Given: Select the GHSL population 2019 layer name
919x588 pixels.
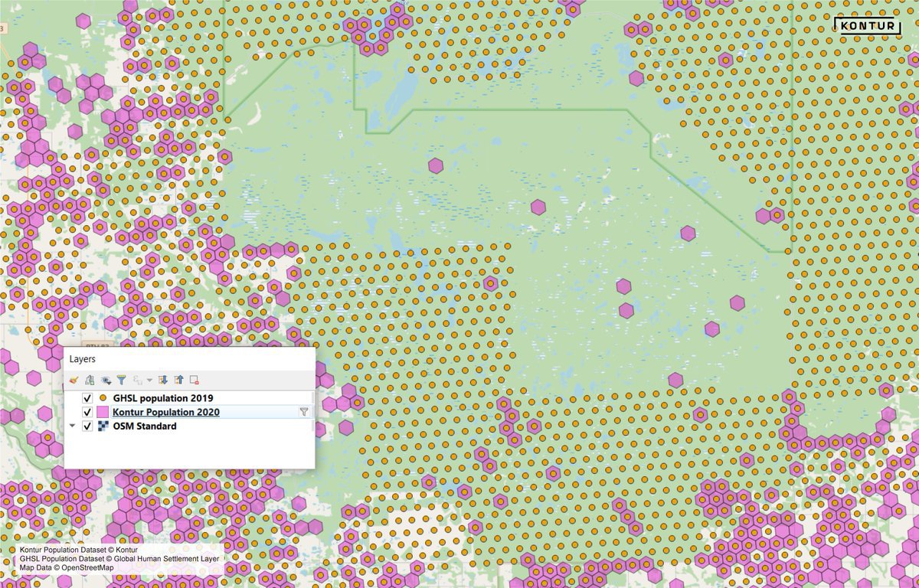Looking at the screenshot, I should coord(162,398).
